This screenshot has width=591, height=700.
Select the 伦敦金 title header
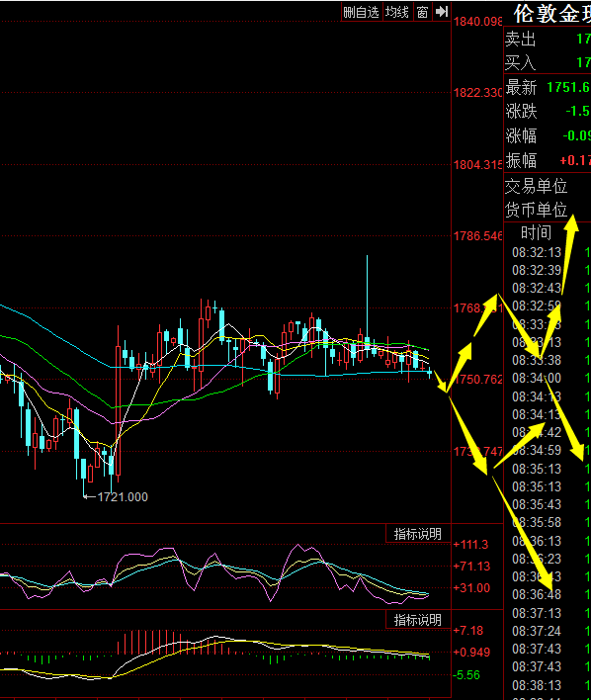tap(552, 14)
